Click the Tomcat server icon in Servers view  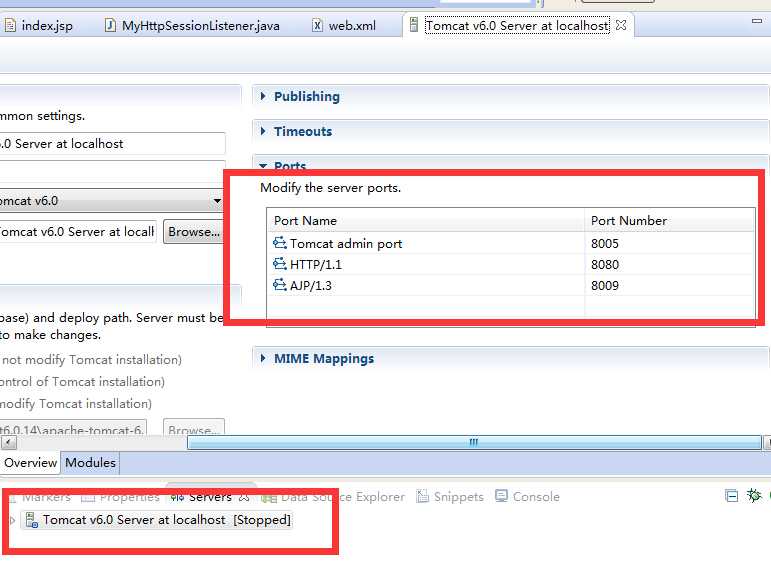point(31,520)
